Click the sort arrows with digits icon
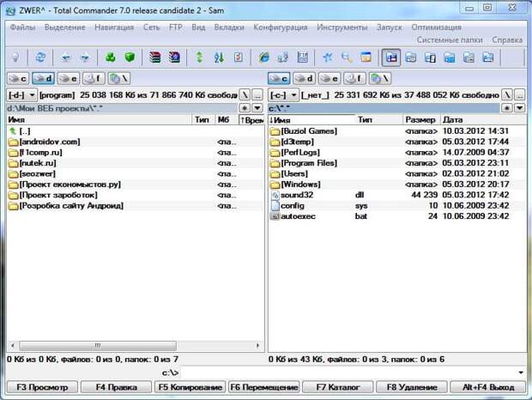 (219, 58)
